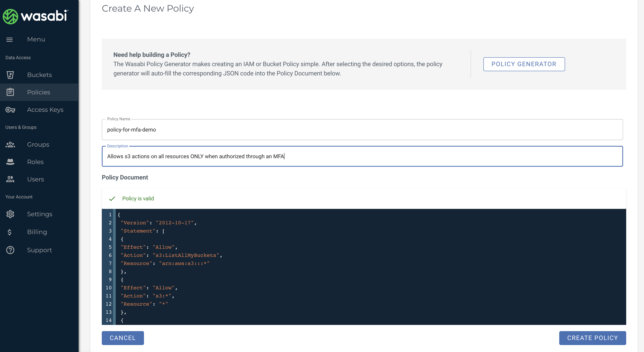This screenshot has height=352, width=644.
Task: Launch the Policy Generator
Action: [x=524, y=64]
